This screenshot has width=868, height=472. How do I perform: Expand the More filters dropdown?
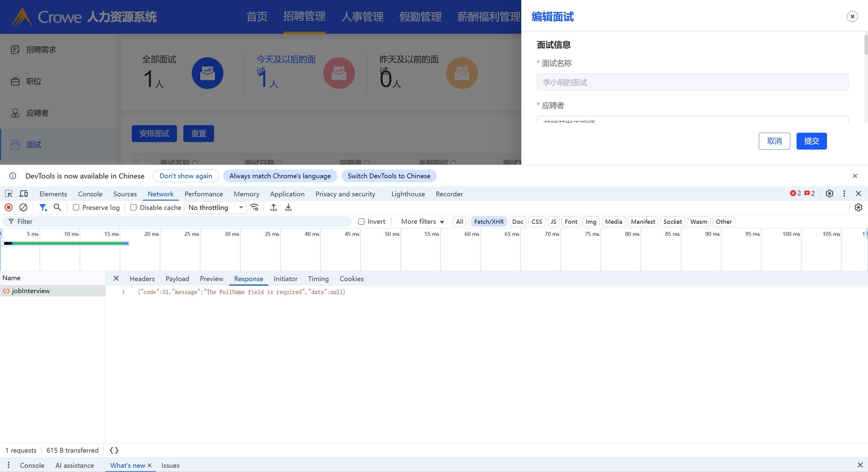pos(422,221)
